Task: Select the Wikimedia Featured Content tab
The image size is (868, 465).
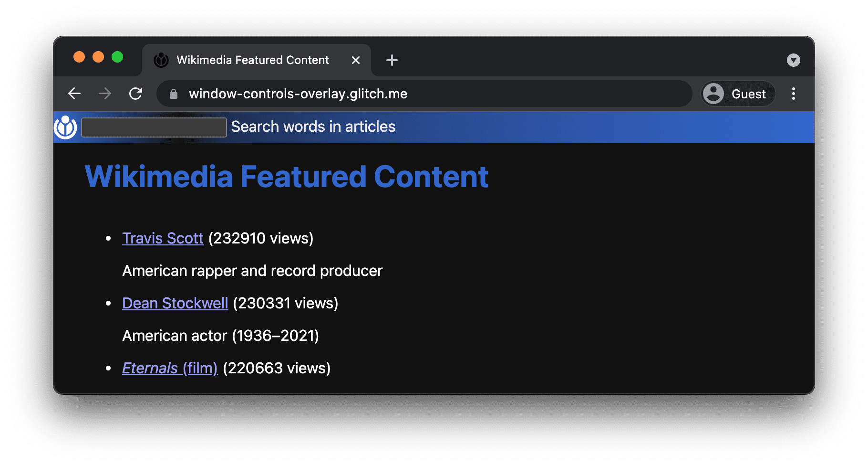Action: click(x=252, y=60)
